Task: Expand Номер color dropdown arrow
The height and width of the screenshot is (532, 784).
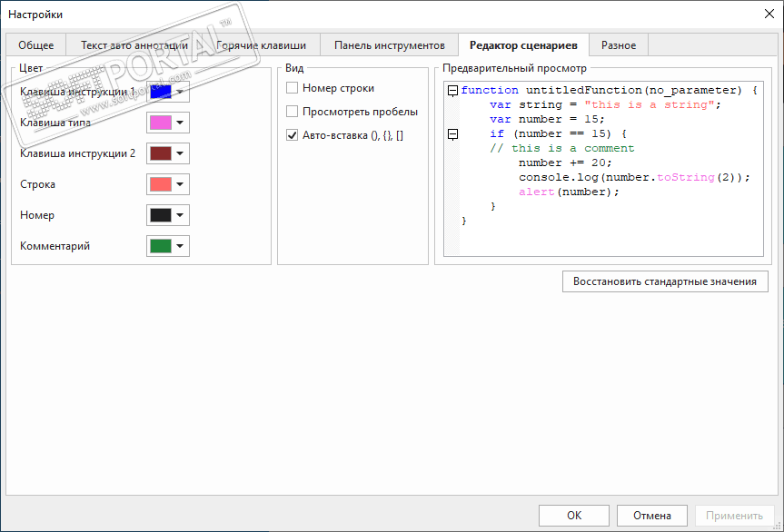Action: [180, 215]
